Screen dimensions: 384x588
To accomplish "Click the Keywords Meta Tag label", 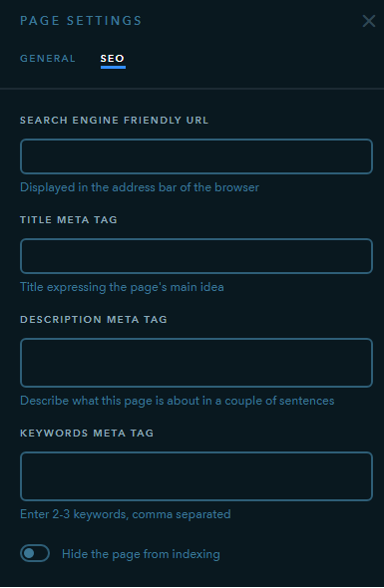I will click(x=87, y=434).
